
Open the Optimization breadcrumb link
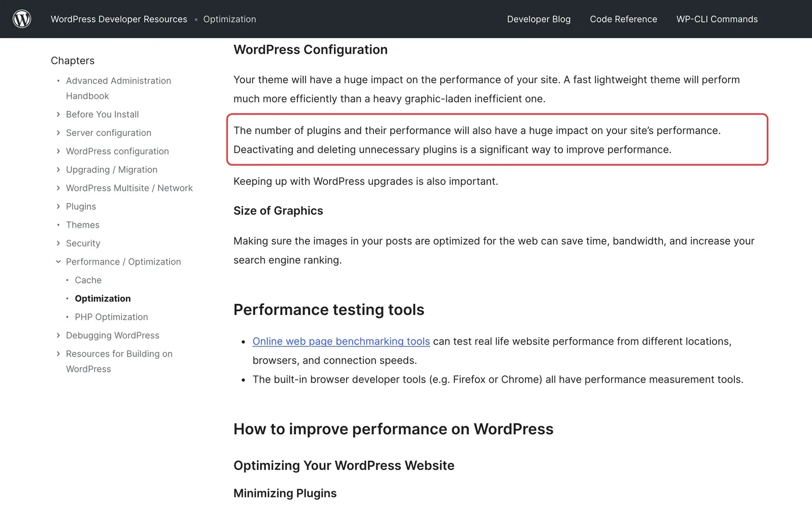tap(229, 19)
